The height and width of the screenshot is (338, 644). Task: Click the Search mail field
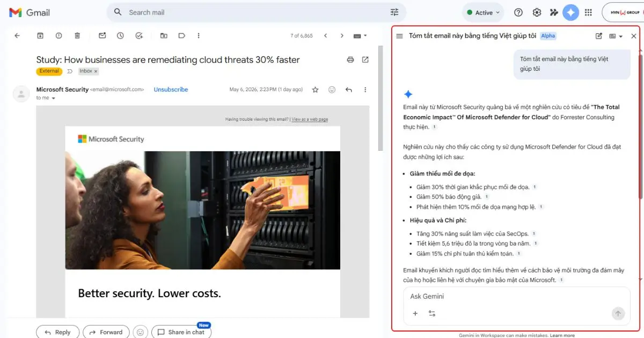click(258, 12)
